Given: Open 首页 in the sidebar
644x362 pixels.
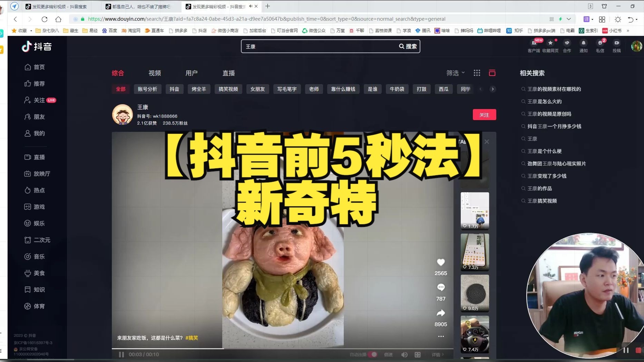Looking at the screenshot, I should (x=35, y=67).
